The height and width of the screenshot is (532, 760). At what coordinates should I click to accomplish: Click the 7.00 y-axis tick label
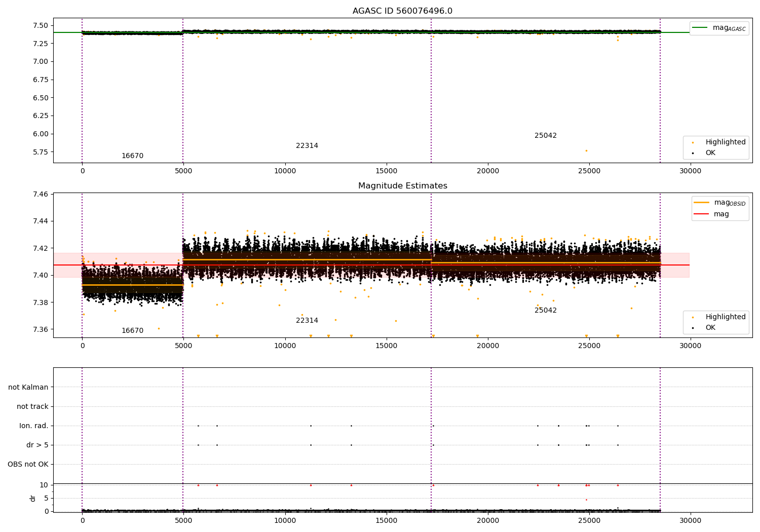click(x=40, y=61)
